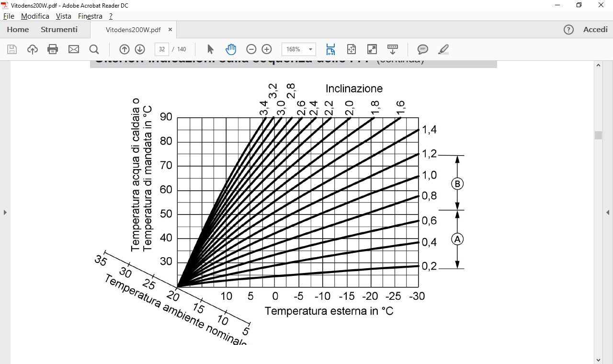
Task: Open the Finestra menu
Action: [x=90, y=16]
